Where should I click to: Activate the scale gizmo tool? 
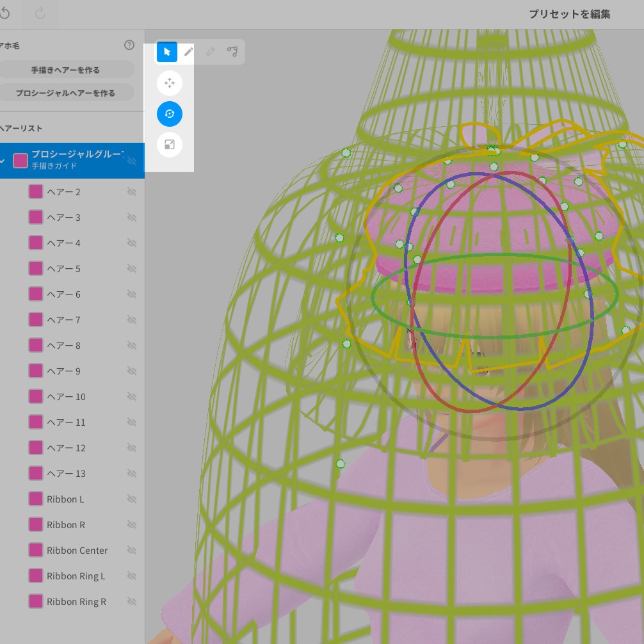point(170,145)
